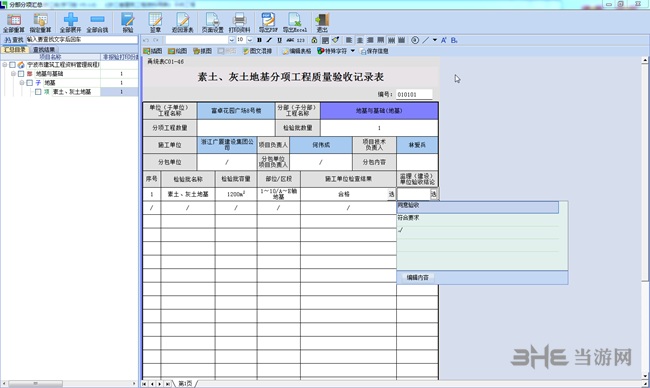Align text left in formatting bar
This screenshot has width=650, height=388.
[349, 40]
